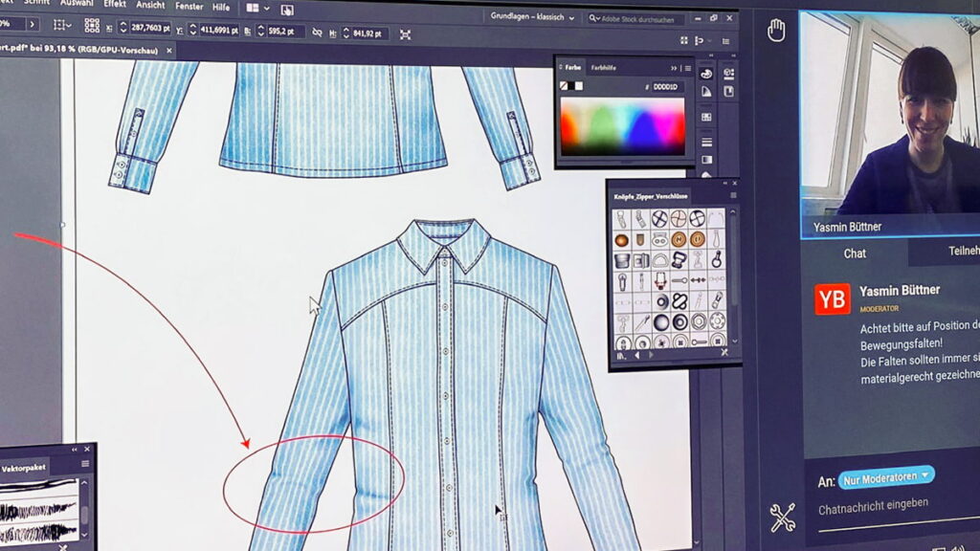This screenshot has height=551, width=980.
Task: Click the Knöpfe panel scrollbar down arrow
Action: coord(734,342)
